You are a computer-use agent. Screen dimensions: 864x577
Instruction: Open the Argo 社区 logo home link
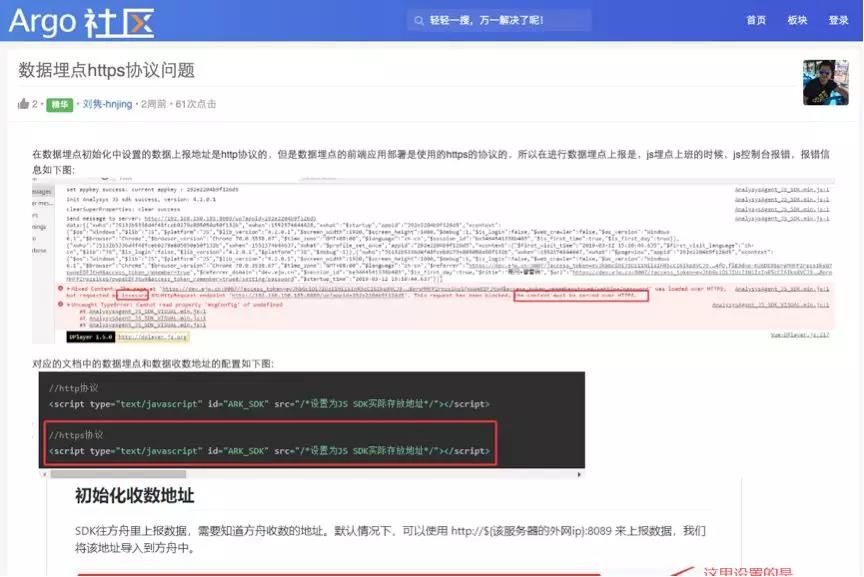coord(82,22)
